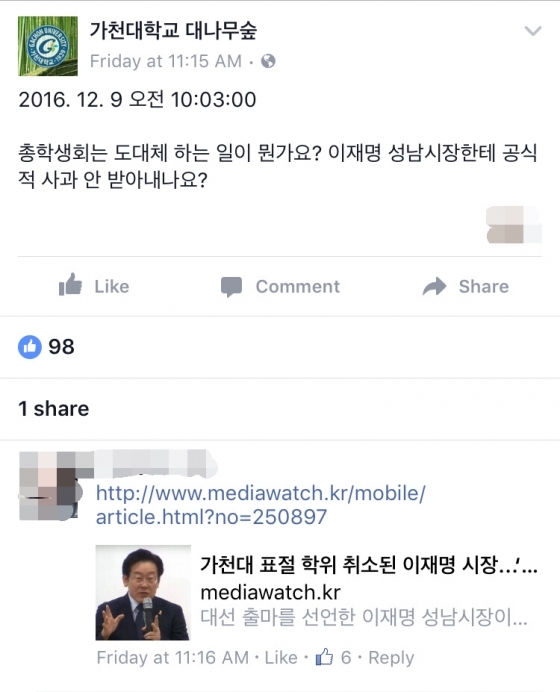Viewport: 560px width, 692px height.
Task: Click the thumbs-up Like icon
Action: (71, 284)
